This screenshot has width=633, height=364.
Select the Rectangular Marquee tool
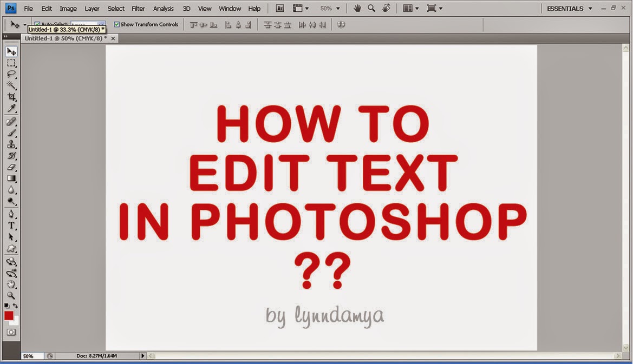coord(11,63)
